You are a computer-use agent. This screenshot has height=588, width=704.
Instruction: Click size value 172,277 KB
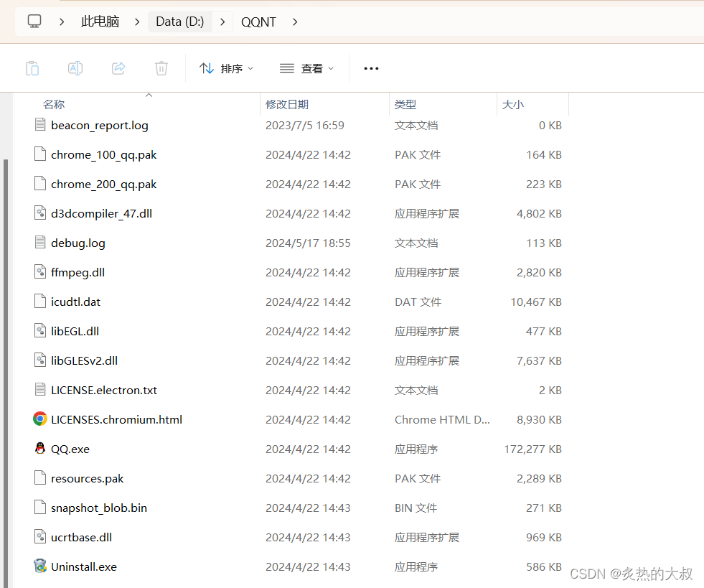(x=532, y=449)
